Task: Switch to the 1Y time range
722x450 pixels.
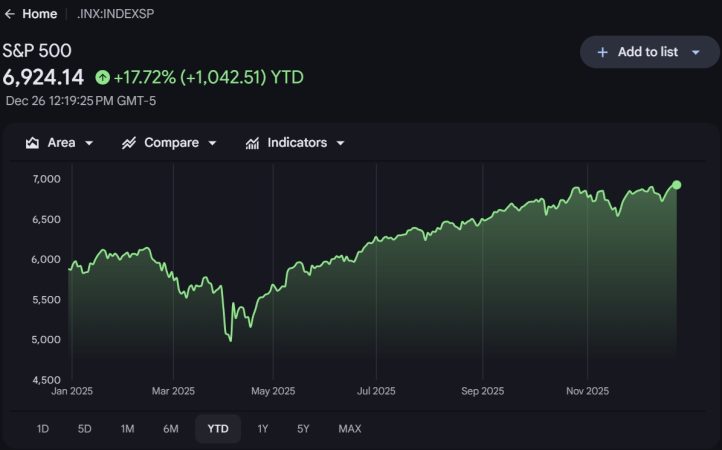Action: click(263, 429)
